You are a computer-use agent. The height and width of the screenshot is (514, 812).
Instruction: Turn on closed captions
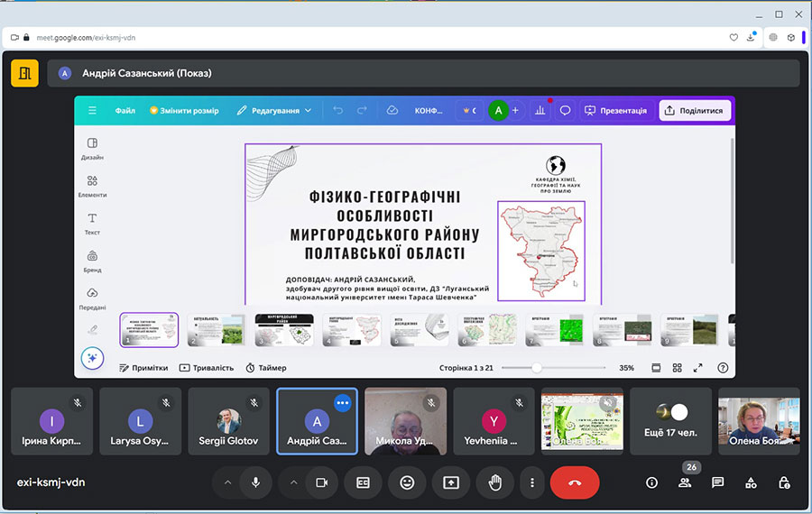pos(363,482)
